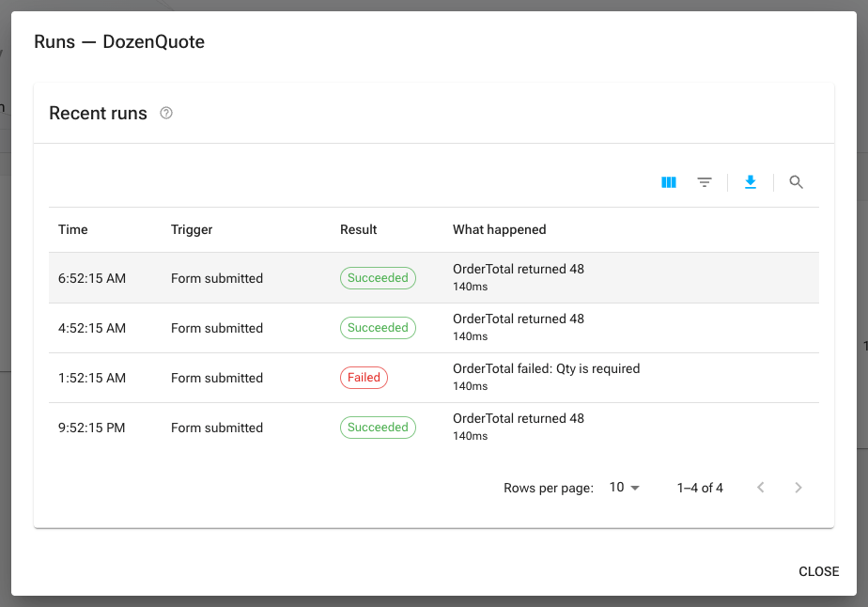Viewport: 868px width, 607px height.
Task: Download the runs table as CSV
Action: tap(751, 182)
